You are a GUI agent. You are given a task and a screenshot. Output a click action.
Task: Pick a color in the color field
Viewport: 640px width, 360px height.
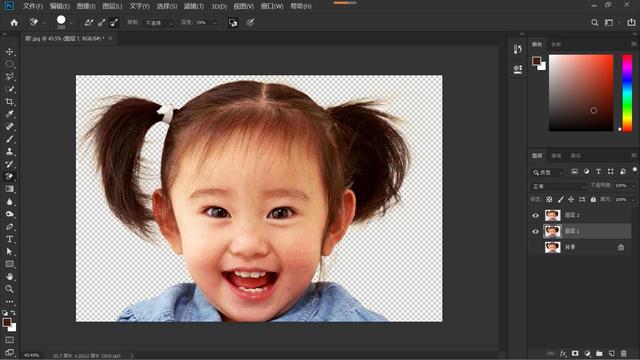tap(581, 93)
